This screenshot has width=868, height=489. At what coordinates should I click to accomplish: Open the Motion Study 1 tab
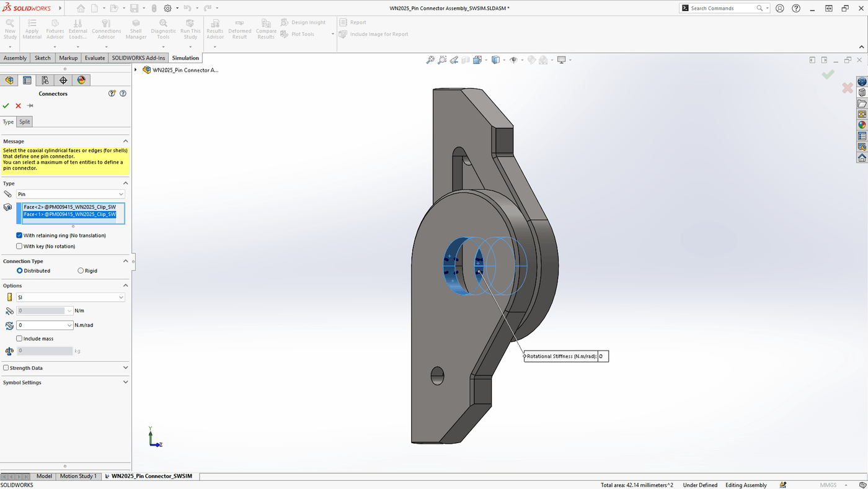coord(78,476)
